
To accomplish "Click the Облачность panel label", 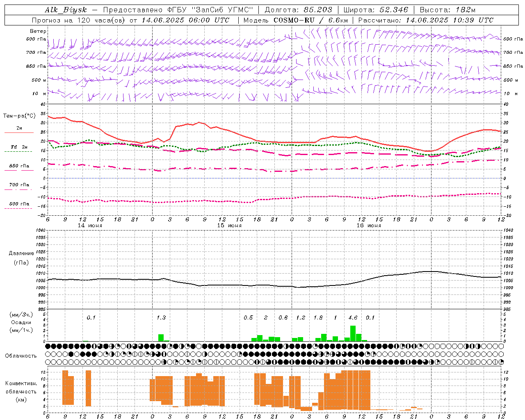I will 21,356.
